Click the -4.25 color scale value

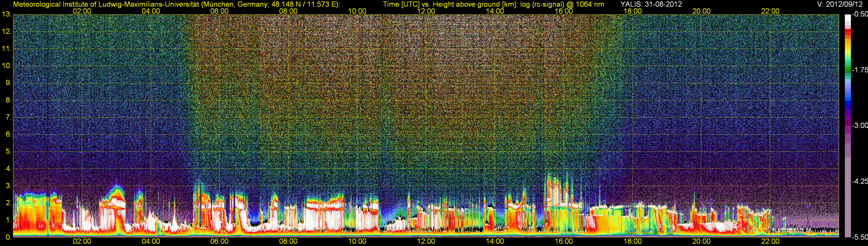click(860, 181)
